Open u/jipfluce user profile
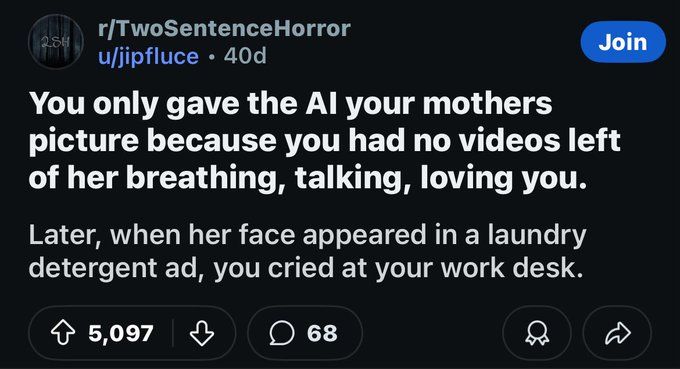Screen dimensions: 680x369 (148, 56)
